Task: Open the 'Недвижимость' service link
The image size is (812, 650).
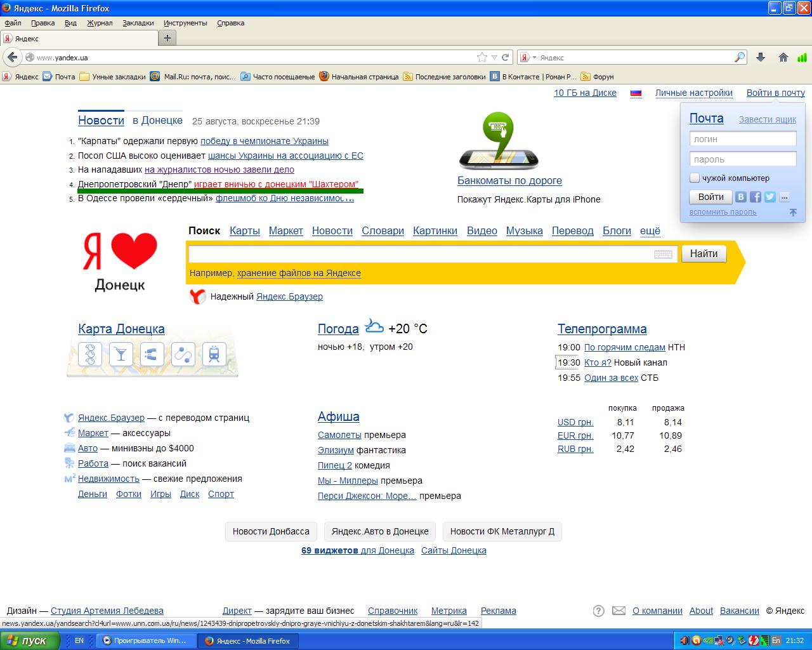Action: (x=108, y=479)
